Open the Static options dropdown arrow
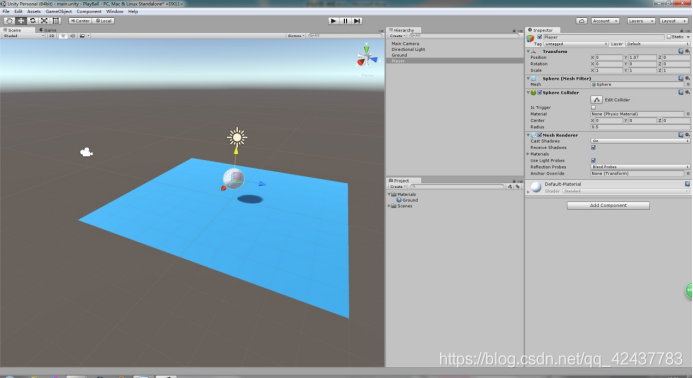The height and width of the screenshot is (378, 693). (688, 37)
